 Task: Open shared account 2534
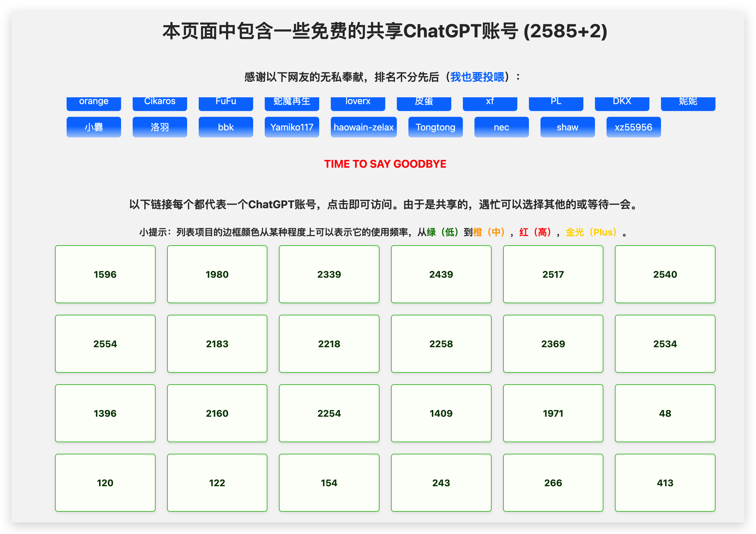coord(665,344)
